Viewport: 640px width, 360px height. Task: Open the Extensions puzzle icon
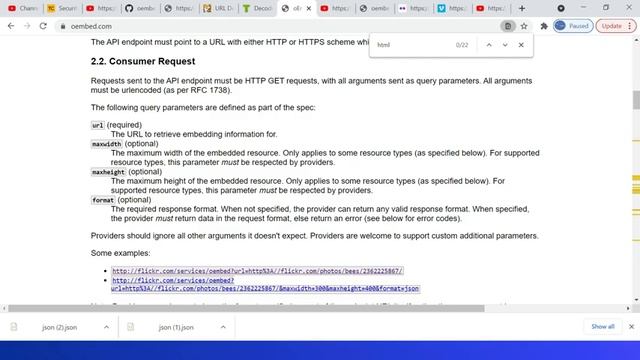544,26
